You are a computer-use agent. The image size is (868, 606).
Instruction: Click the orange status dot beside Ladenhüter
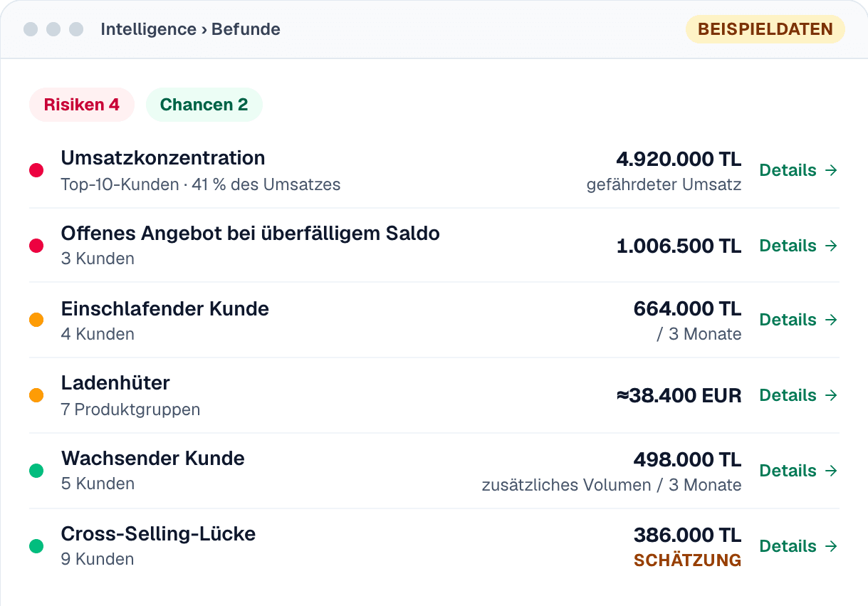[36, 395]
